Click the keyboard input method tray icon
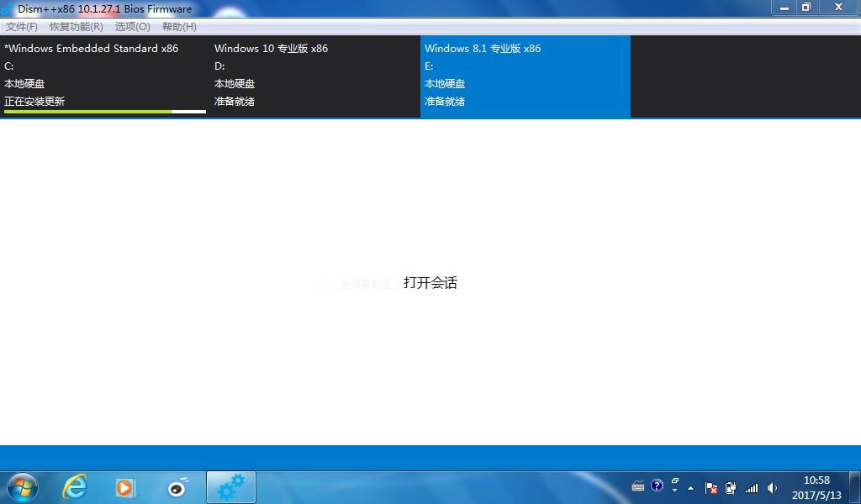This screenshot has width=861, height=504. (x=638, y=486)
